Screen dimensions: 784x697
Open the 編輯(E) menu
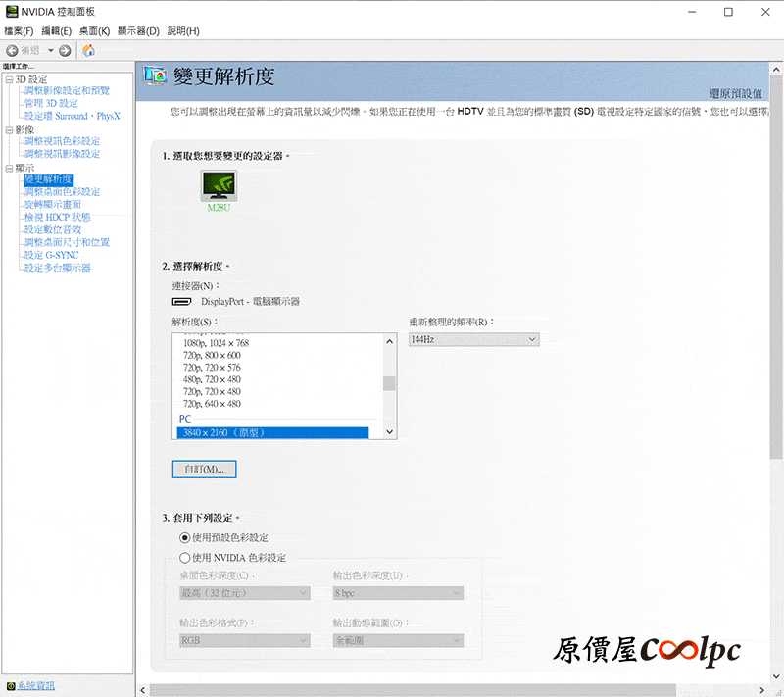tap(56, 31)
